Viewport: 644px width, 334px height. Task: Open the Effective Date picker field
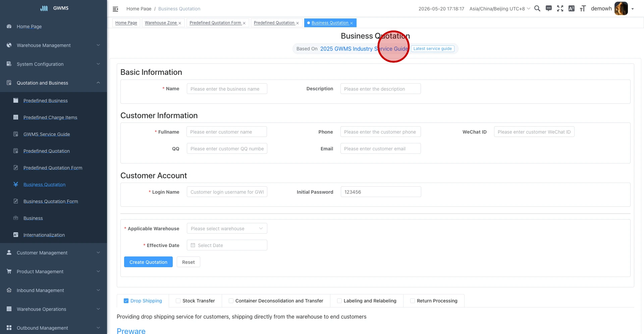pos(227,245)
